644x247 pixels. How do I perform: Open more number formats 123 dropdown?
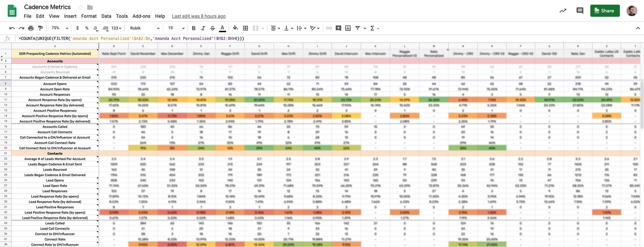pos(116,28)
